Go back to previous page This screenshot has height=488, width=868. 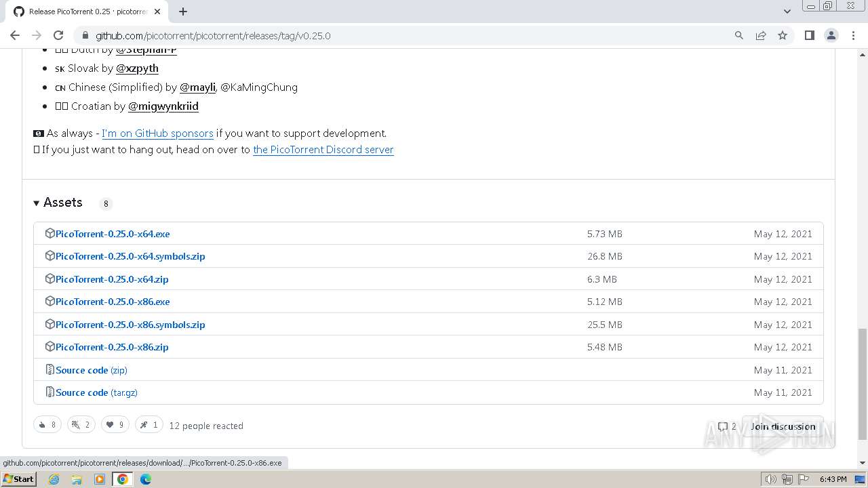15,35
